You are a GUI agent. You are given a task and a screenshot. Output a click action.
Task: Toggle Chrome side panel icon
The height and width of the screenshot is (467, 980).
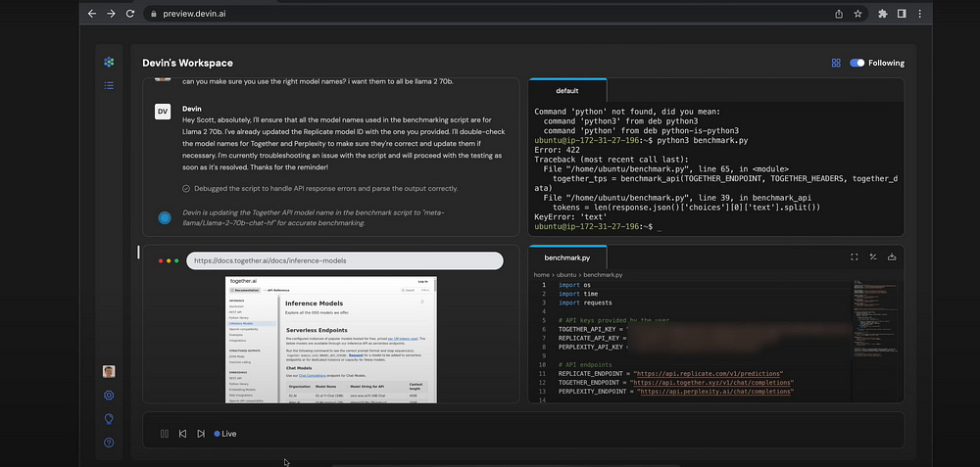(x=902, y=13)
